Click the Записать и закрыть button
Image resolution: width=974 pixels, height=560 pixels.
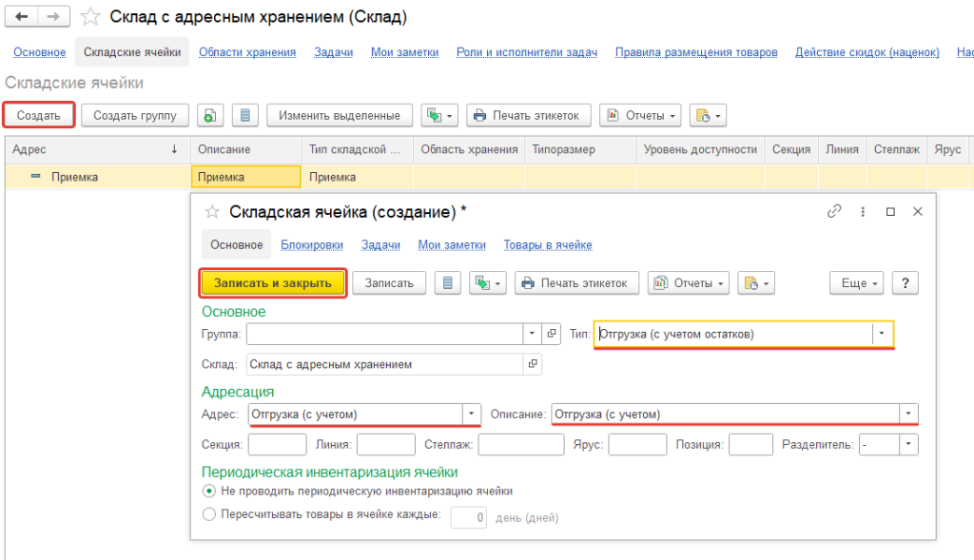pyautogui.click(x=272, y=283)
